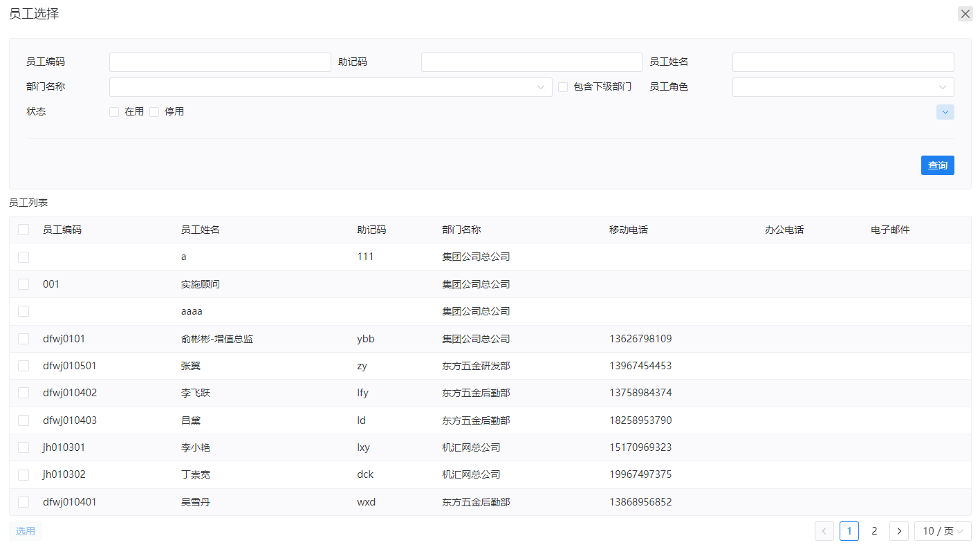The image size is (980, 547).
Task: Check the 在用 status checkbox
Action: tap(114, 112)
